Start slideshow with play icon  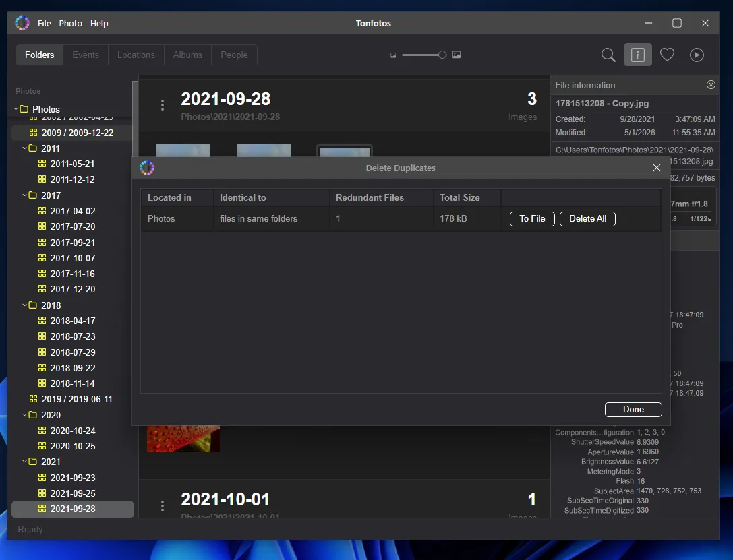(x=697, y=55)
